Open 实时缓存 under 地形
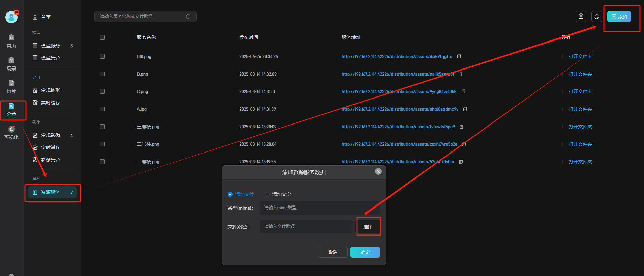The image size is (644, 276). 53,103
